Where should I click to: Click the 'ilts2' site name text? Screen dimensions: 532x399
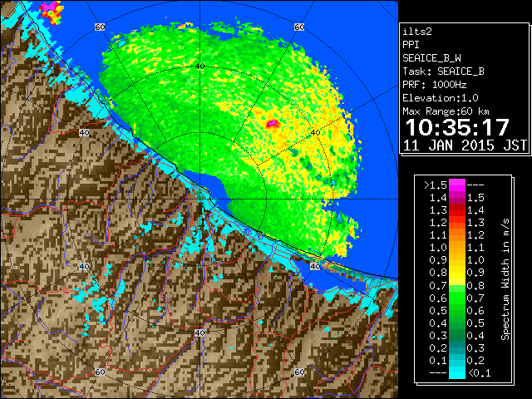417,32
